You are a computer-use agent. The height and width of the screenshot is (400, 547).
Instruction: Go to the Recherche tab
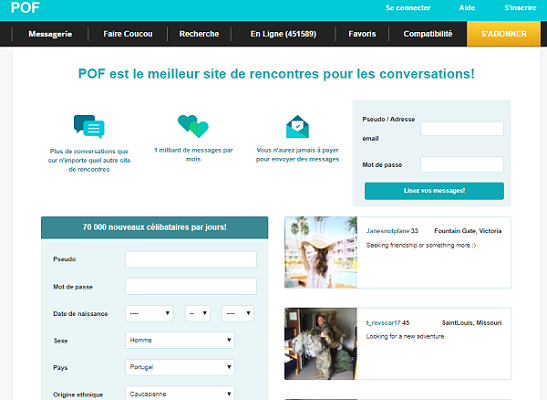pos(199,34)
